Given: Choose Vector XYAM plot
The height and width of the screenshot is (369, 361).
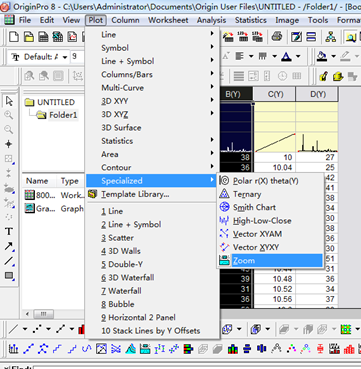Looking at the screenshot, I should coord(270,234).
